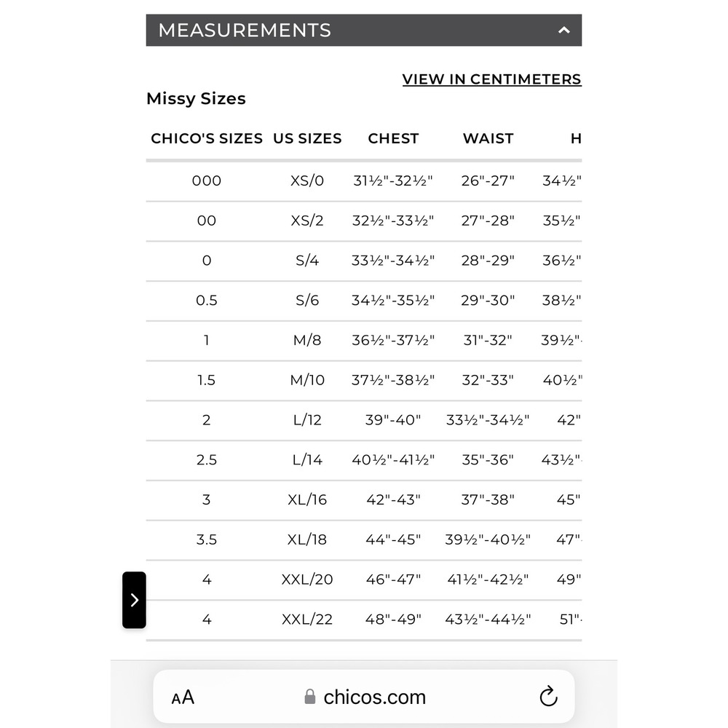Viewport: 728px width, 728px height.
Task: Tap the 2.5 Chico's size cell
Action: [207, 460]
